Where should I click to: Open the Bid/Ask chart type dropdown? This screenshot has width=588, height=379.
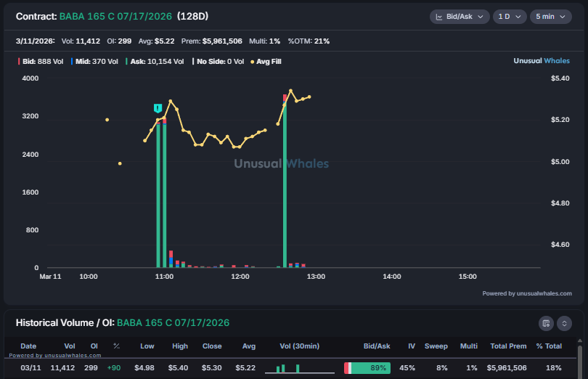coord(459,17)
